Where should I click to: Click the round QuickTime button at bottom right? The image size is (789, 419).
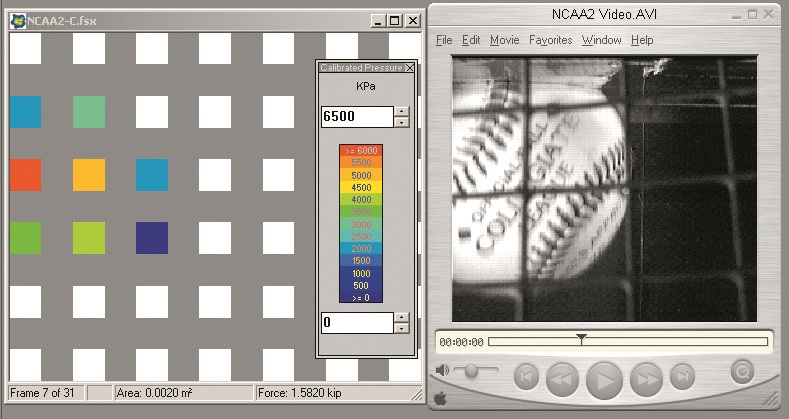coord(741,373)
